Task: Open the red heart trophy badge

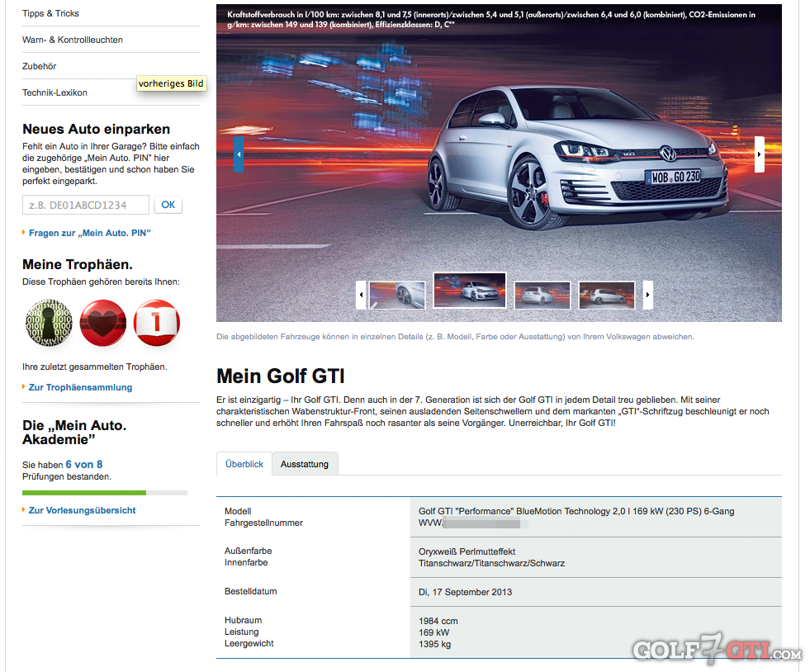Action: click(x=103, y=323)
